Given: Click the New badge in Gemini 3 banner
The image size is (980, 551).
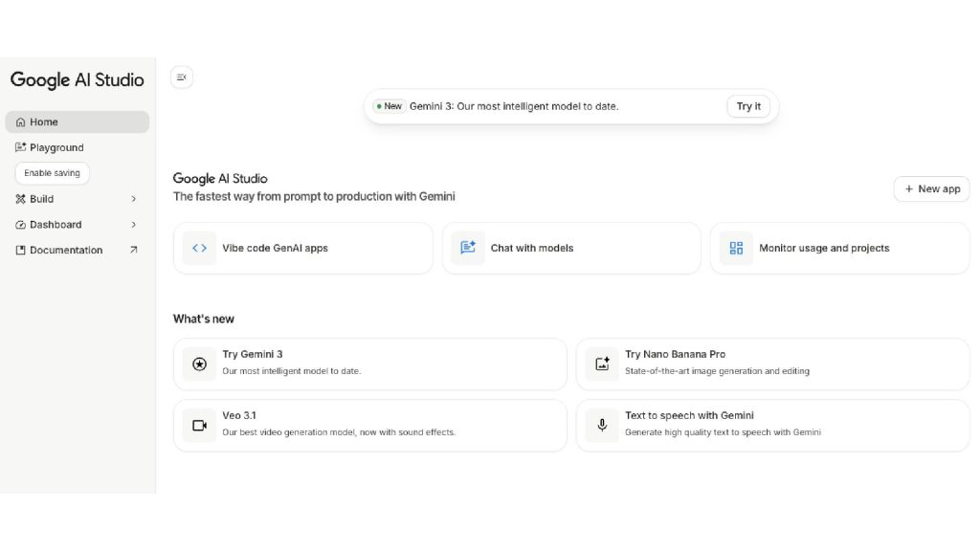Looking at the screenshot, I should [390, 106].
